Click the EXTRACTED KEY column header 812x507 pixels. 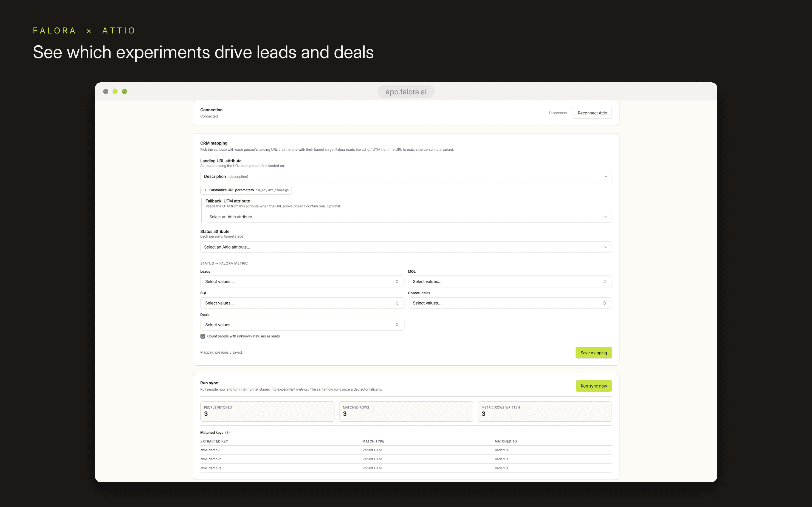(x=214, y=441)
